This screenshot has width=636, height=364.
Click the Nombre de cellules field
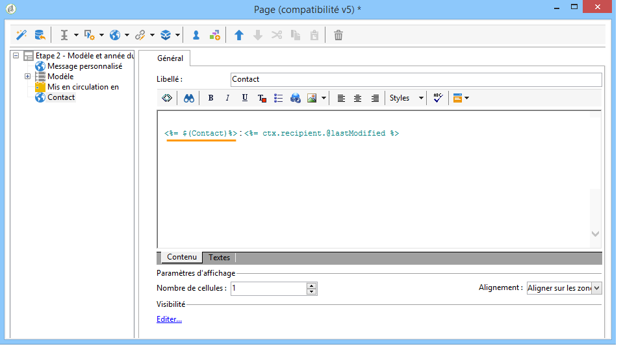(268, 288)
